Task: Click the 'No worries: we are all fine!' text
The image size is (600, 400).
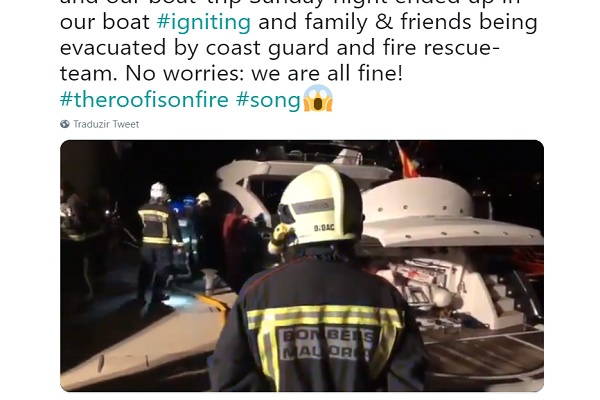Action: pos(264,73)
